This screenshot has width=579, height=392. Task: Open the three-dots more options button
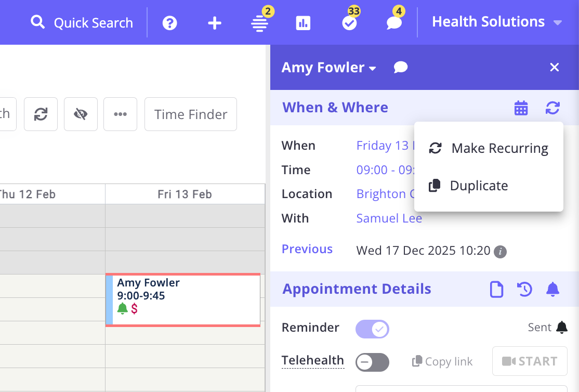pos(120,114)
